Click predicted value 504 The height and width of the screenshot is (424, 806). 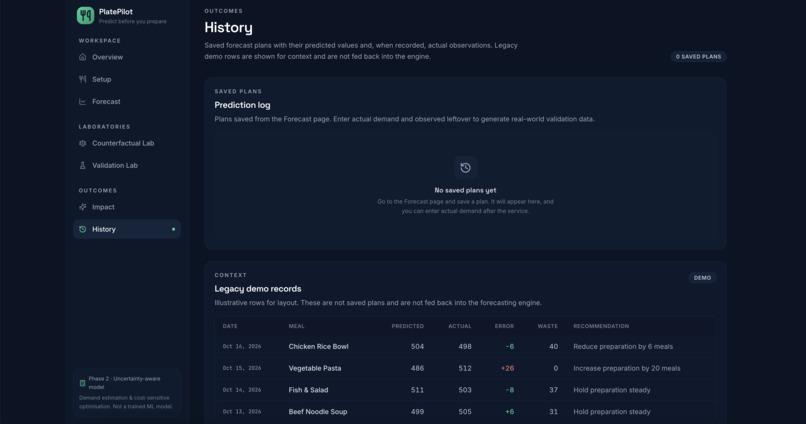[417, 346]
